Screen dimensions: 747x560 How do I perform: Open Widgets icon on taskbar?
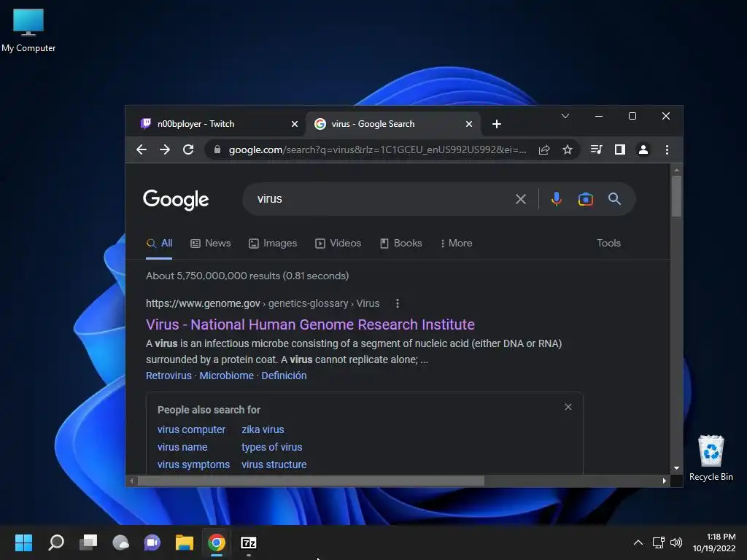(x=120, y=542)
